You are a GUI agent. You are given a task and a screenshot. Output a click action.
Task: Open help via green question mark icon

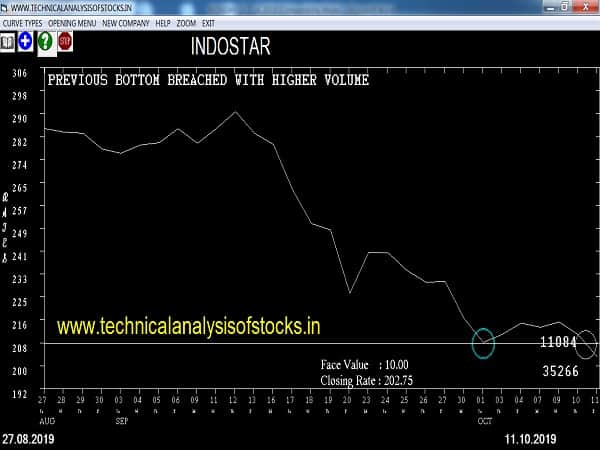click(45, 41)
